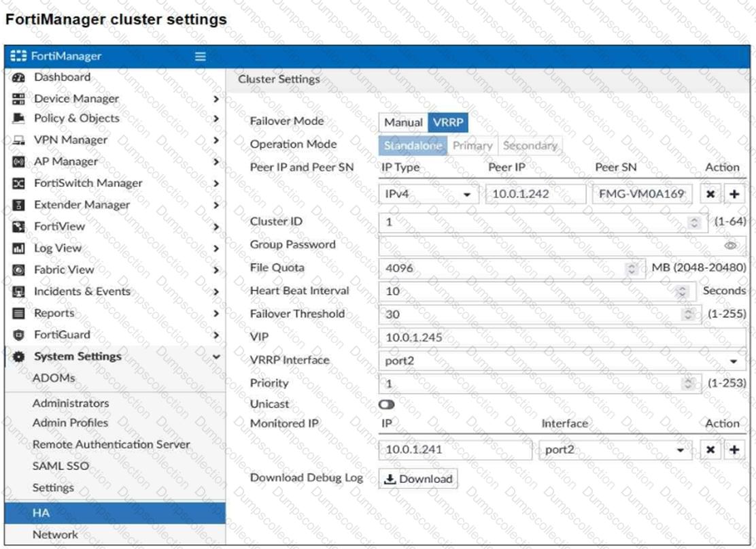
Task: Toggle the Unicast switch
Action: pyautogui.click(x=387, y=404)
